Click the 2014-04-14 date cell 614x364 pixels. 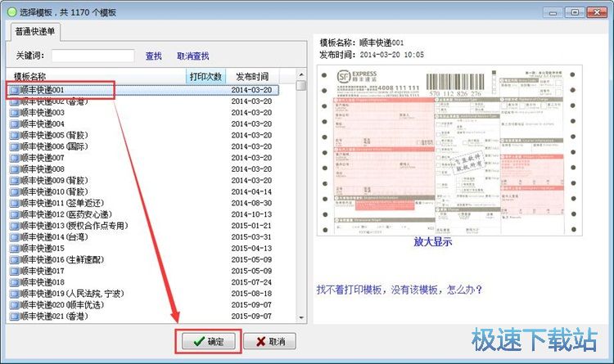coord(251,192)
